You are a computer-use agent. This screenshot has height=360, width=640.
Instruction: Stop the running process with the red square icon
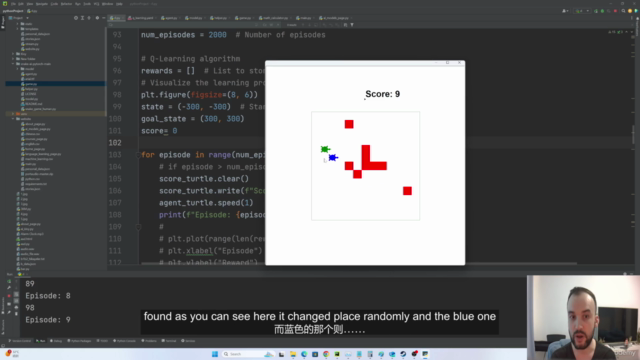click(9, 296)
